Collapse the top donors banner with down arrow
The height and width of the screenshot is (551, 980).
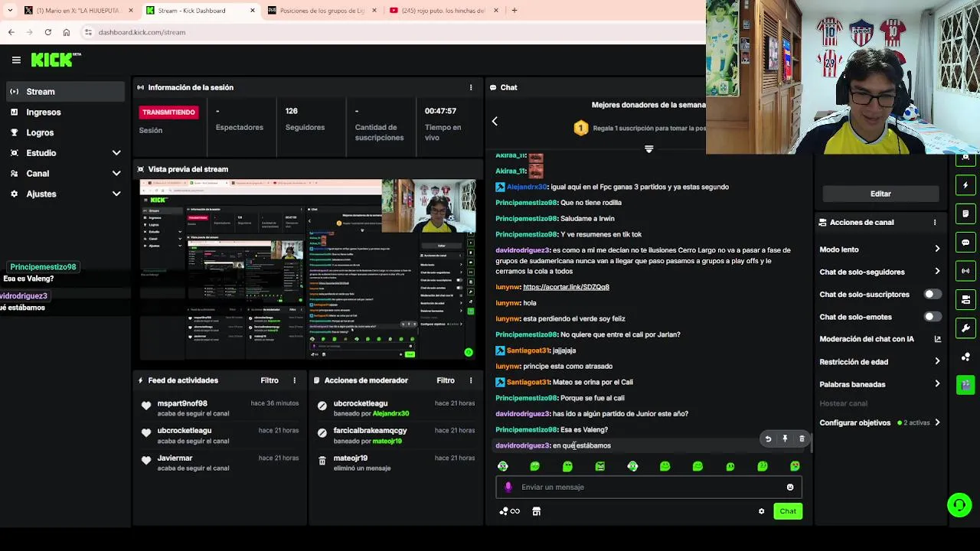pyautogui.click(x=648, y=149)
